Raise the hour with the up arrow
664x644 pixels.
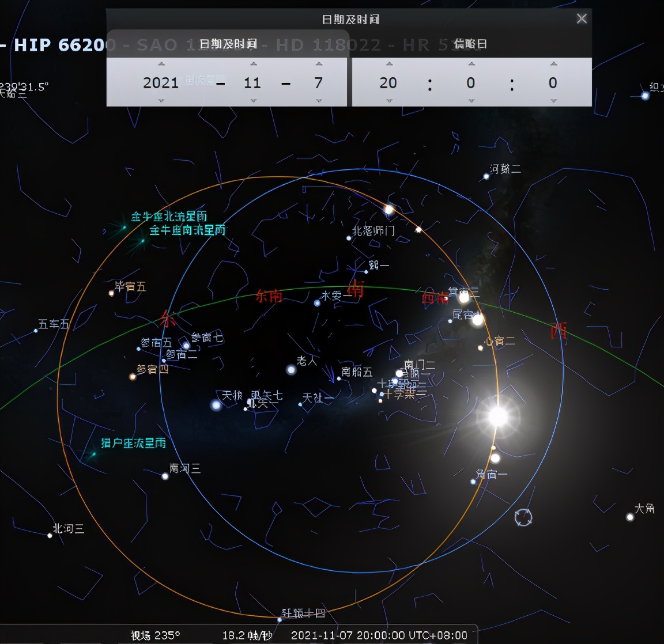pos(389,64)
